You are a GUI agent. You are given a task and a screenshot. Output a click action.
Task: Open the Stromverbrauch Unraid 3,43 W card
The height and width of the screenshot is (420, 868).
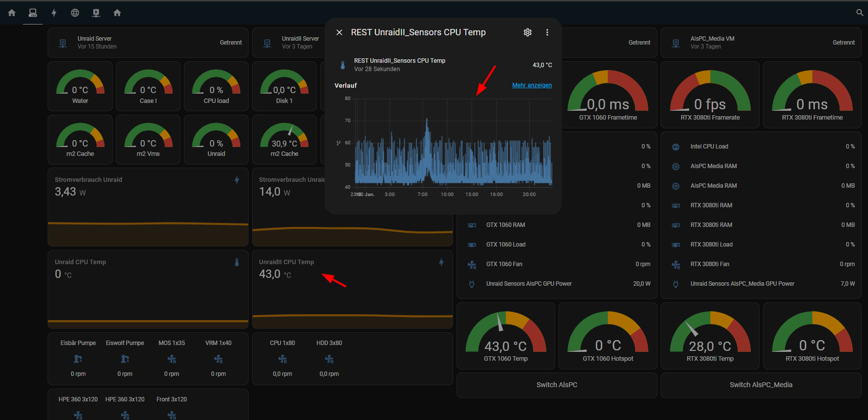[x=148, y=207]
